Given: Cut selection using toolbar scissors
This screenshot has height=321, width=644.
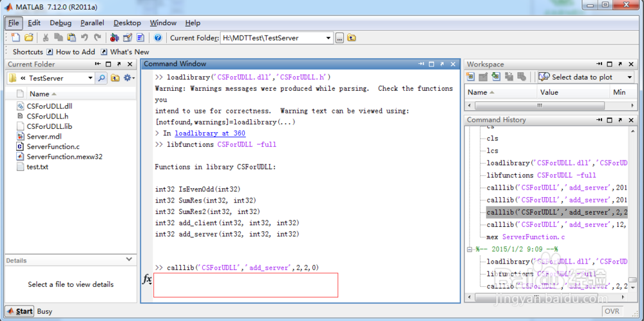Looking at the screenshot, I should (x=46, y=38).
